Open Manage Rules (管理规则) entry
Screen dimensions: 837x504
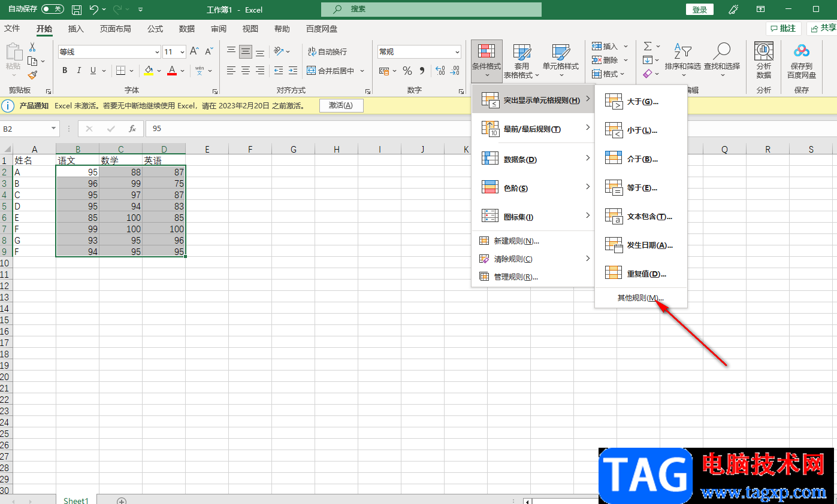534,277
